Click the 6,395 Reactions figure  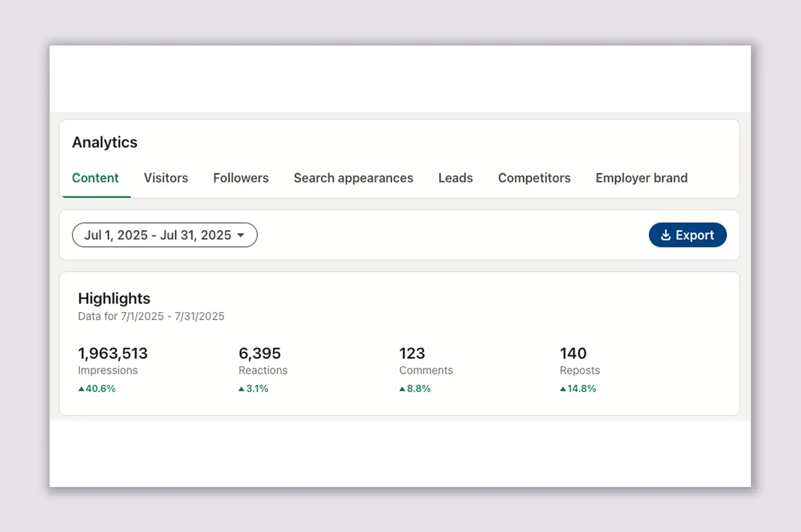point(259,353)
